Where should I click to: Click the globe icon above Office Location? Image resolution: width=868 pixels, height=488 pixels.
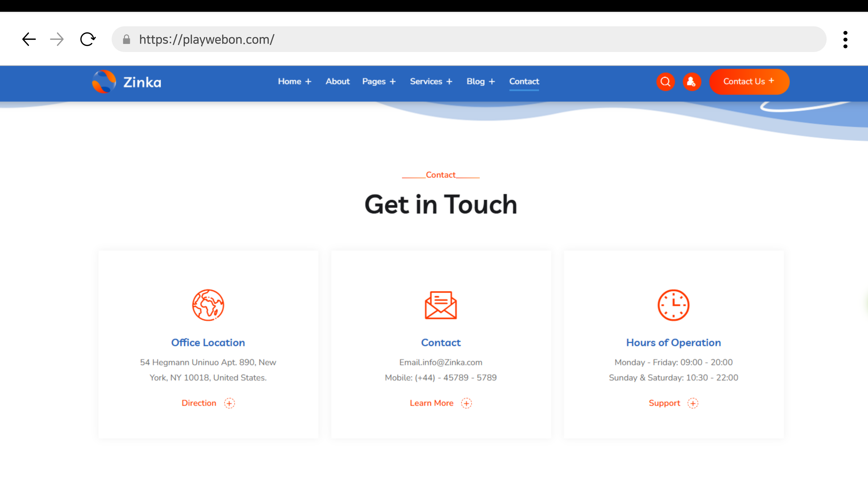(x=208, y=305)
